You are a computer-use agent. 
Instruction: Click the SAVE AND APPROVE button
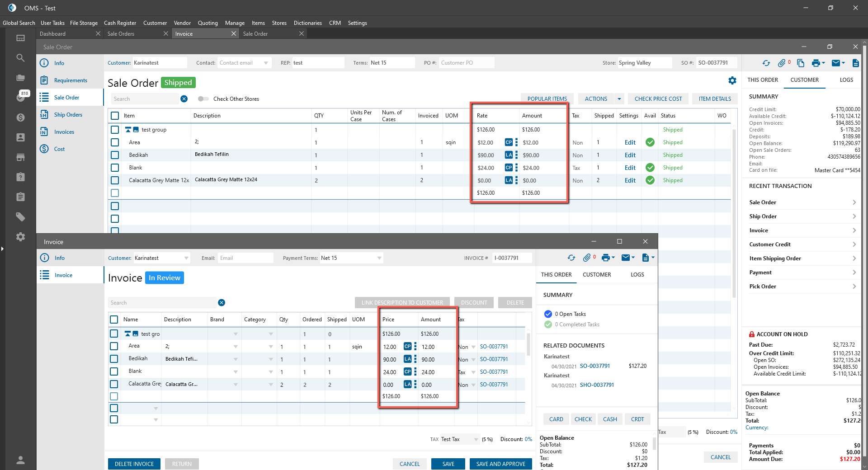500,464
